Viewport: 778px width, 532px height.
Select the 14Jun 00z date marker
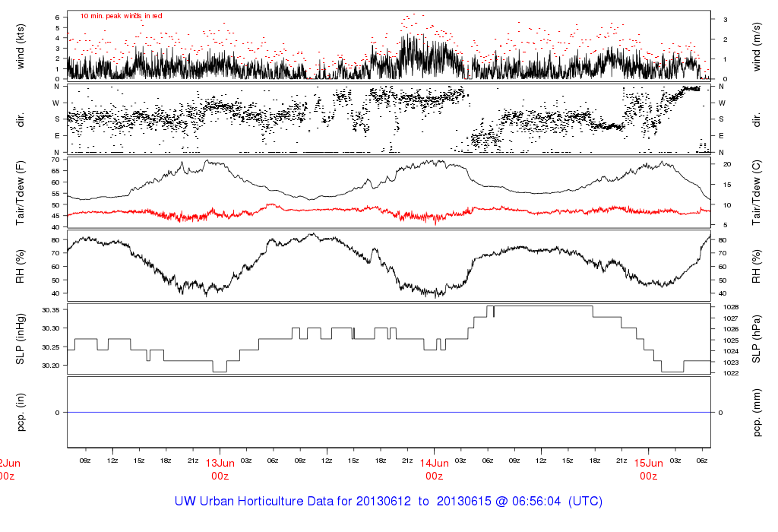point(435,469)
